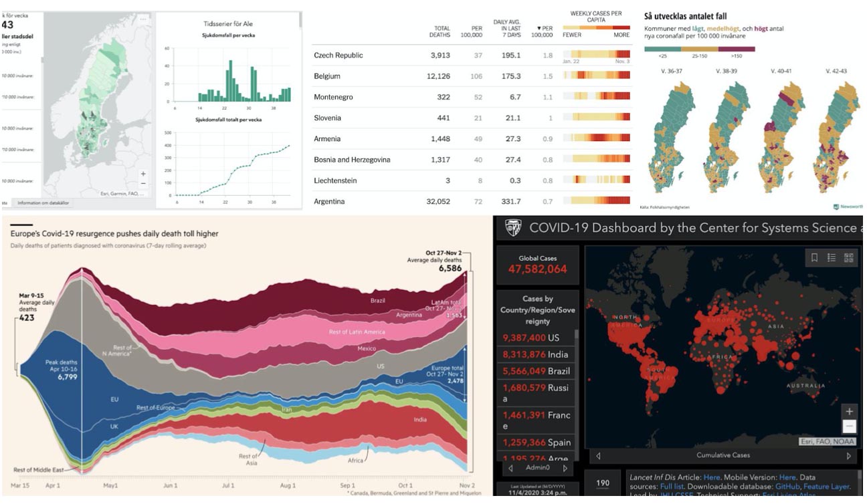The image size is (867, 504).
Task: Zoom out on the Sweden region map
Action: click(x=143, y=183)
